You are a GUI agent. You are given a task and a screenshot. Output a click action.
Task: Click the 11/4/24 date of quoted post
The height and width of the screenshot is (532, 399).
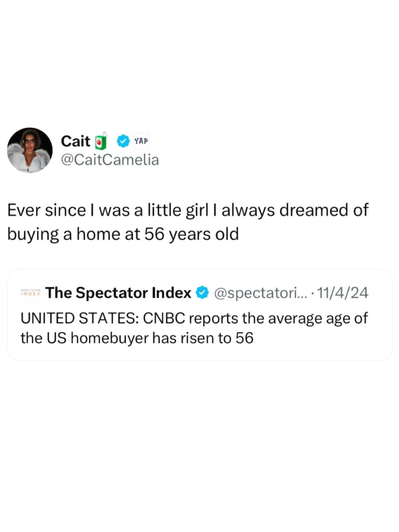[x=342, y=293]
